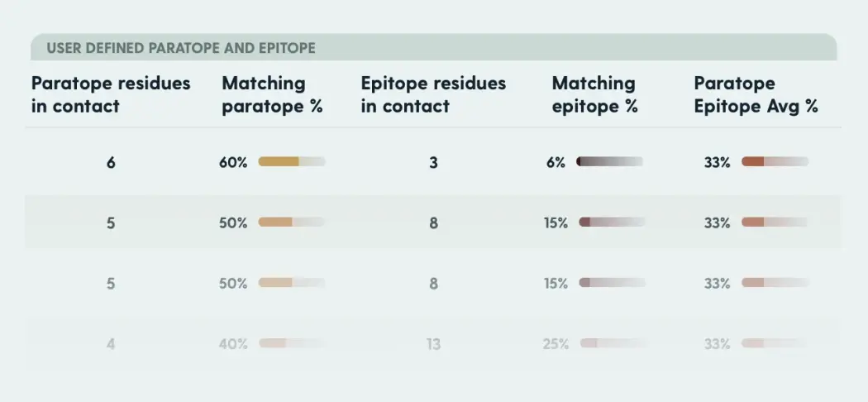Screen dimensions: 868x402
Task: Sort by Paratope residues in contact column
Action: 111,94
